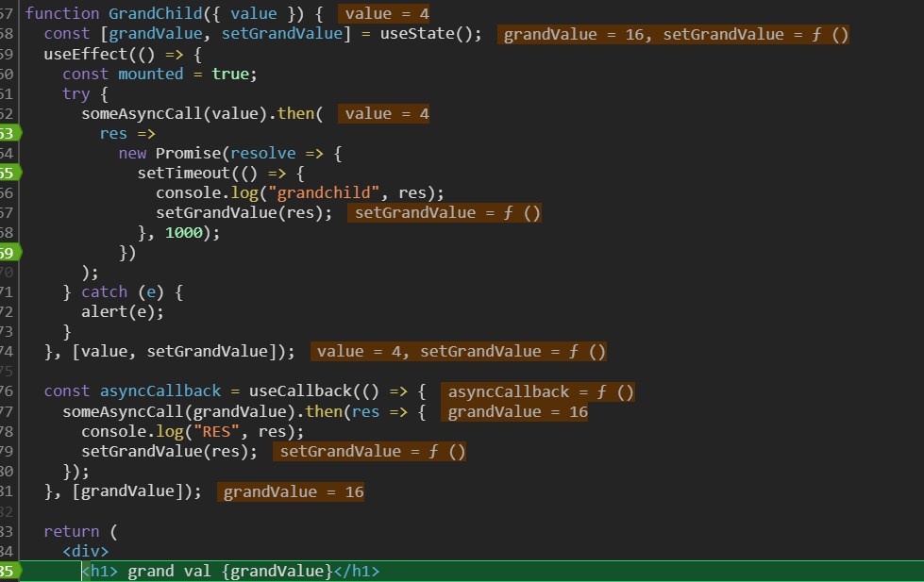
Task: Click 'catch (e) {' text
Action: pyautogui.click(x=132, y=292)
